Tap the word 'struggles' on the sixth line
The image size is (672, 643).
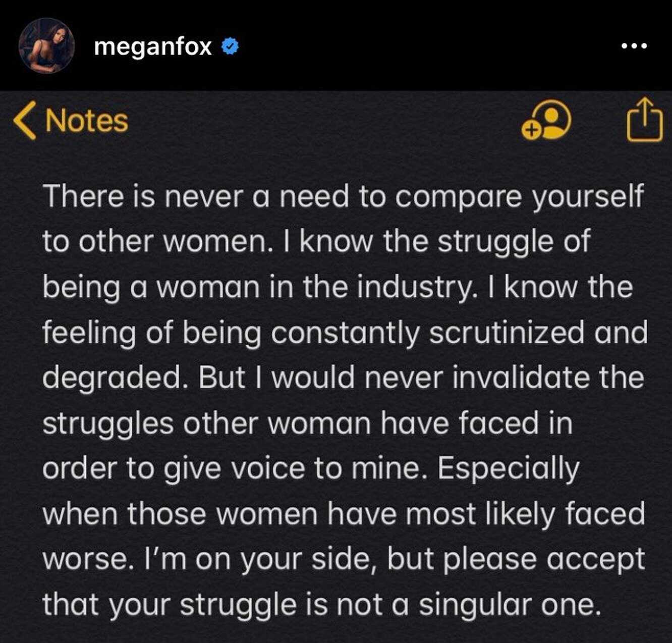coord(108,424)
